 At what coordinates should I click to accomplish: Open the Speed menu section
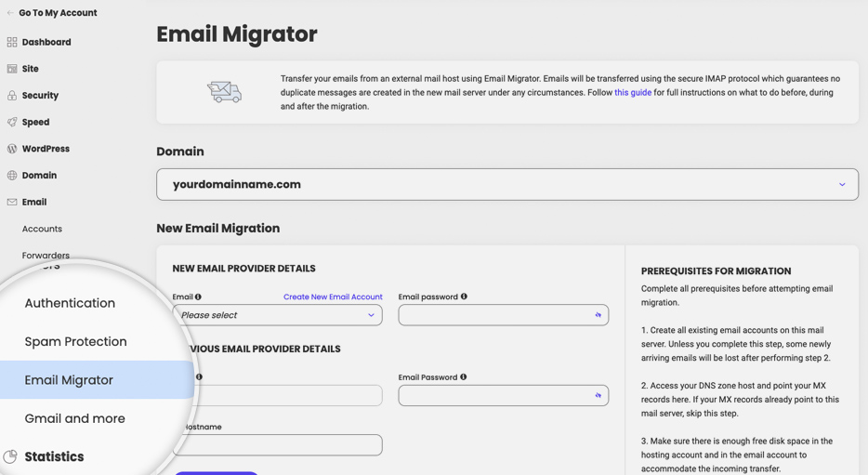pos(35,122)
